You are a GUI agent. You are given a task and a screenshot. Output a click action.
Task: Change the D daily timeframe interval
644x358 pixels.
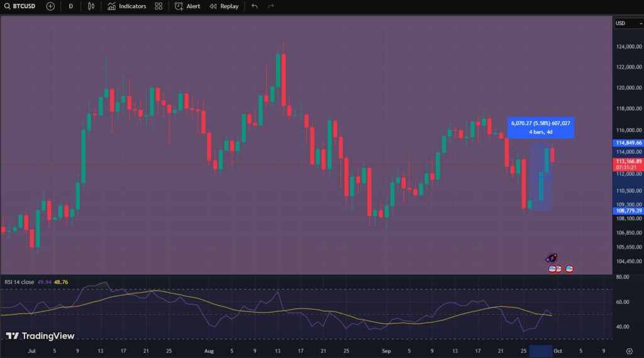coord(70,6)
